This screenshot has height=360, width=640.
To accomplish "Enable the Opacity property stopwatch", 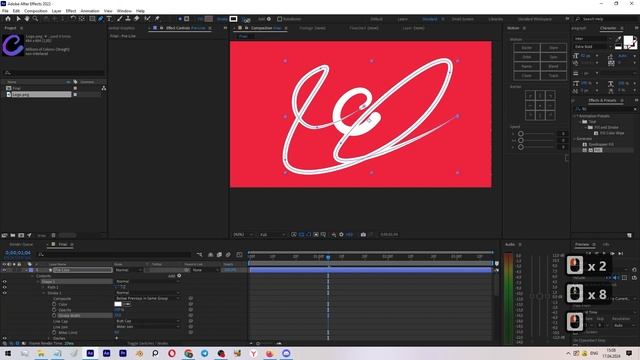I will [x=54, y=310].
